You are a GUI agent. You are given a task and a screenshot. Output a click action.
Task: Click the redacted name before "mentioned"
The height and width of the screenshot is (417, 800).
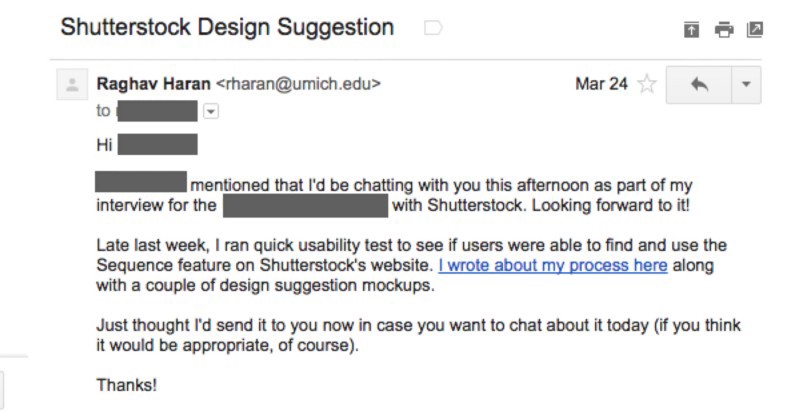[141, 182]
